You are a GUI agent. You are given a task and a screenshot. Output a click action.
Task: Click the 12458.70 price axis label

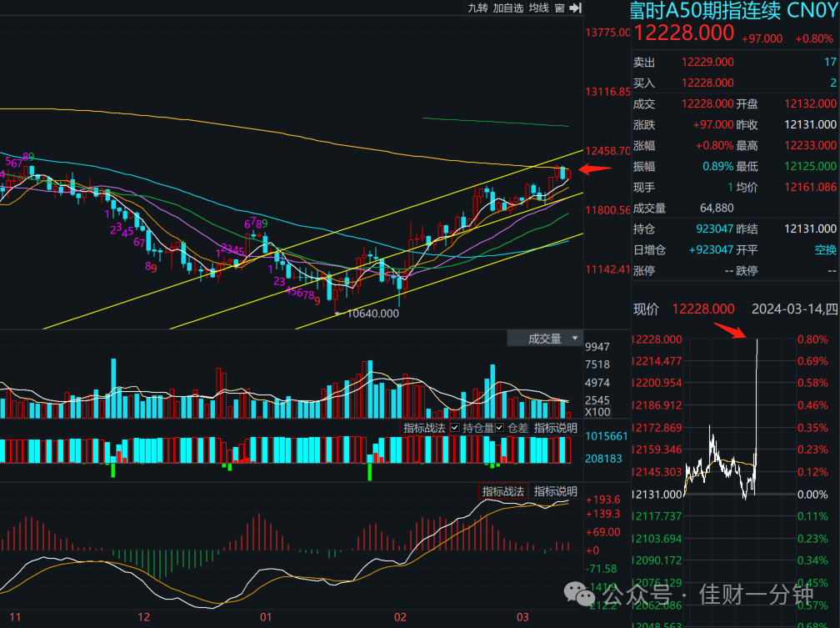(x=607, y=151)
